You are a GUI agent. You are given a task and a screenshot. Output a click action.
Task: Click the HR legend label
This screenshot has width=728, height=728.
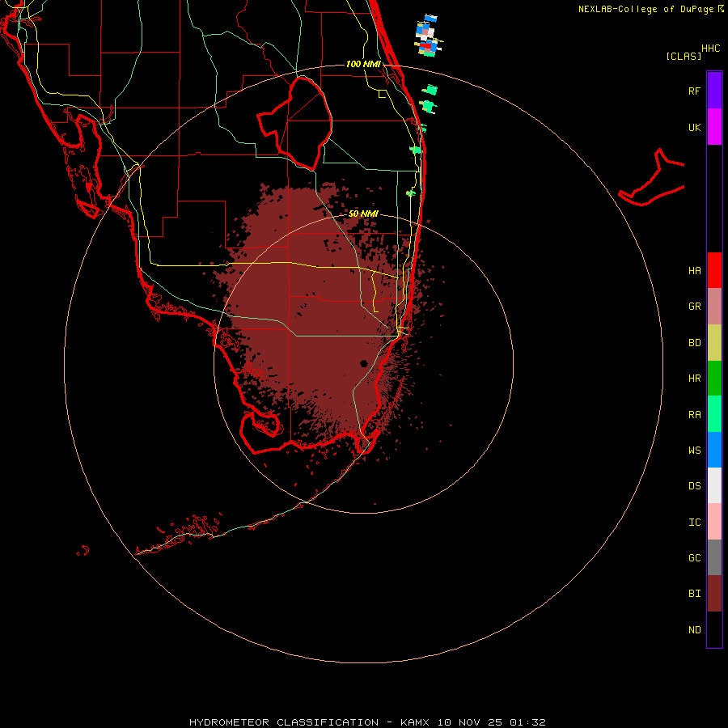pos(694,379)
